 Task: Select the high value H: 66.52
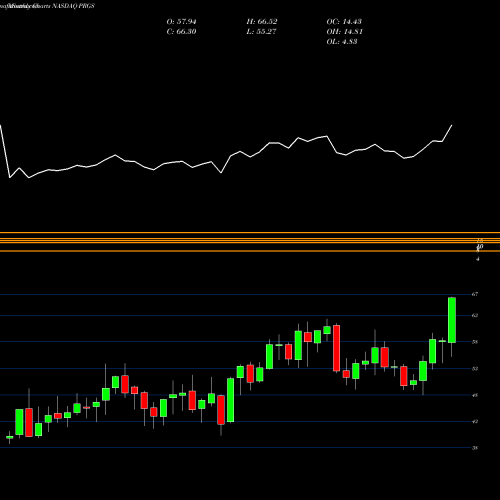click(x=262, y=22)
